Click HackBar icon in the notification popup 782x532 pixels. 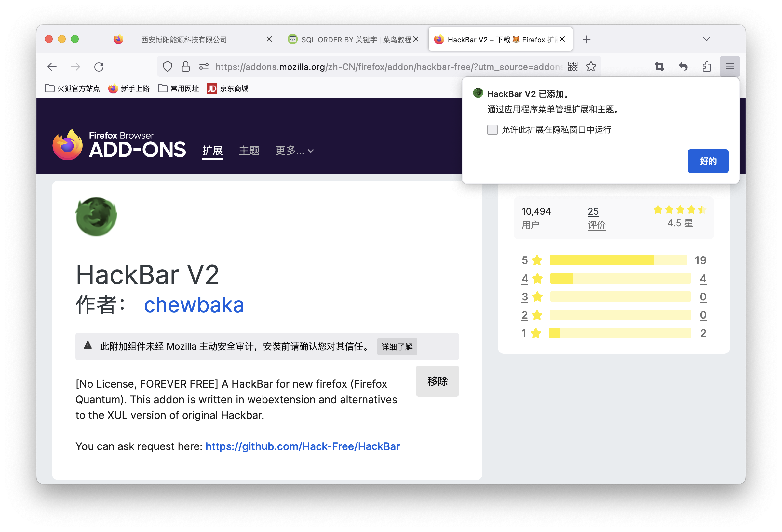(478, 93)
